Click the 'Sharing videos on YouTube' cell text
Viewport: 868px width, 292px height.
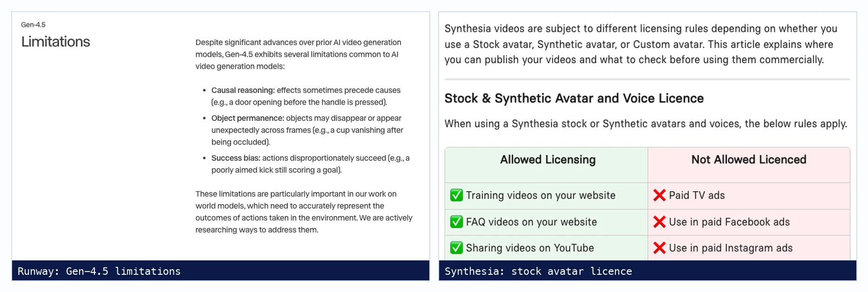point(530,248)
